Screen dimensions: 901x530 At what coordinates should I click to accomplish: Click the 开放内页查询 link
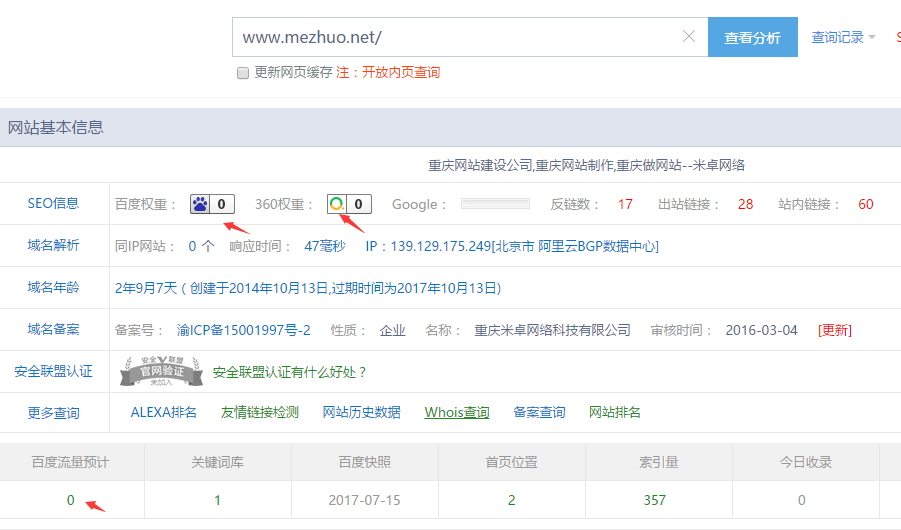401,72
